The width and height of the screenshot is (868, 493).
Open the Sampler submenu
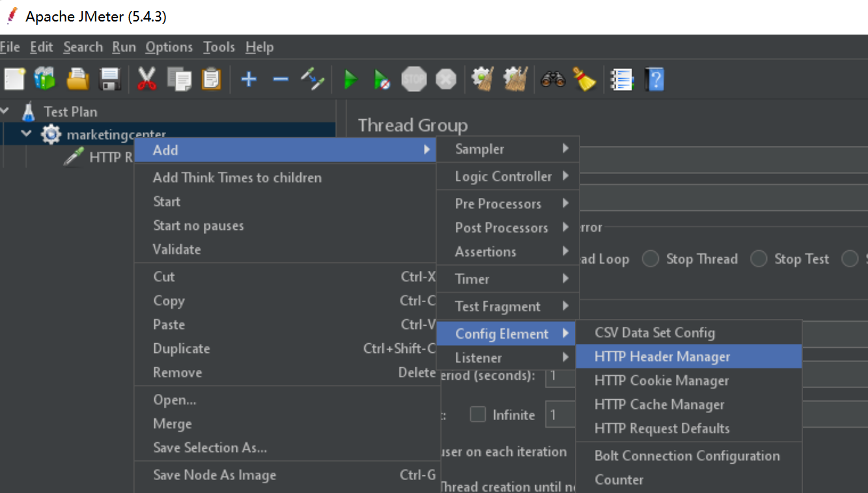click(508, 149)
